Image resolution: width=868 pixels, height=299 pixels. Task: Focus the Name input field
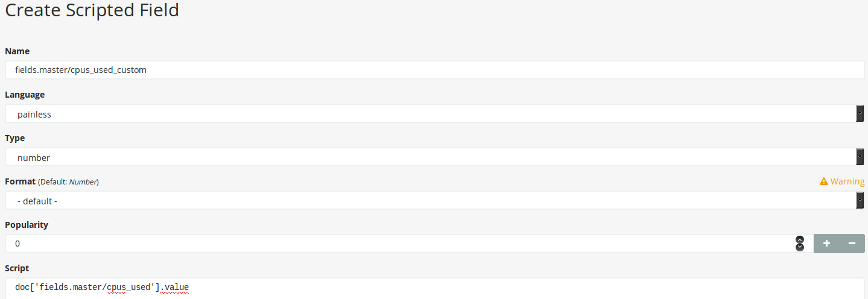pyautogui.click(x=435, y=70)
